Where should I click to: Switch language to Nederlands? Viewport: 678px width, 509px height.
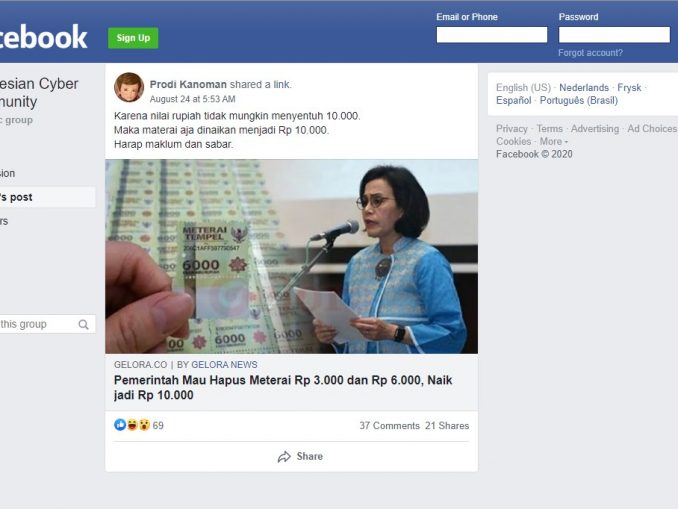[x=584, y=88]
